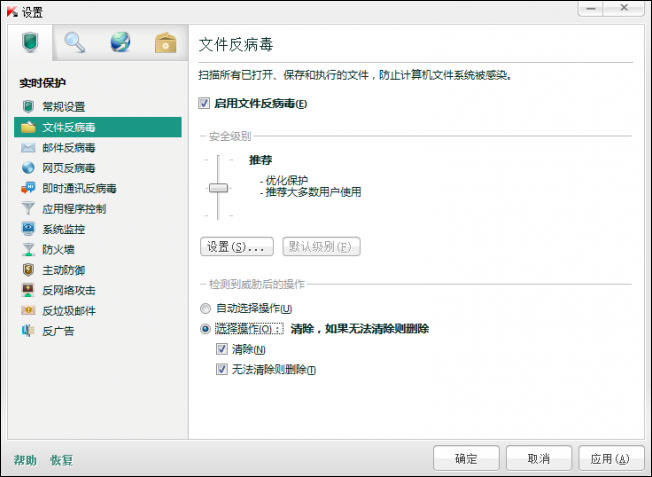The width and height of the screenshot is (652, 477).
Task: Uncheck the 清除 checkbox
Action: coord(222,349)
